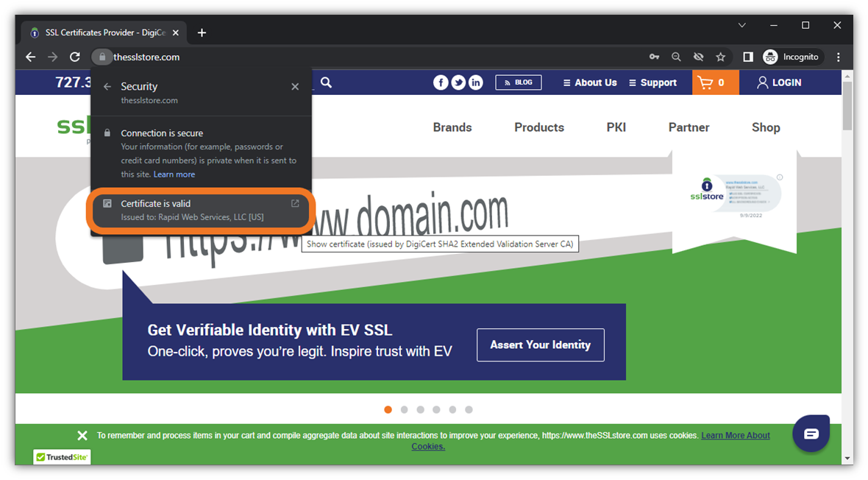Bookmark this page with the star
This screenshot has height=480, width=868.
pos(721,57)
